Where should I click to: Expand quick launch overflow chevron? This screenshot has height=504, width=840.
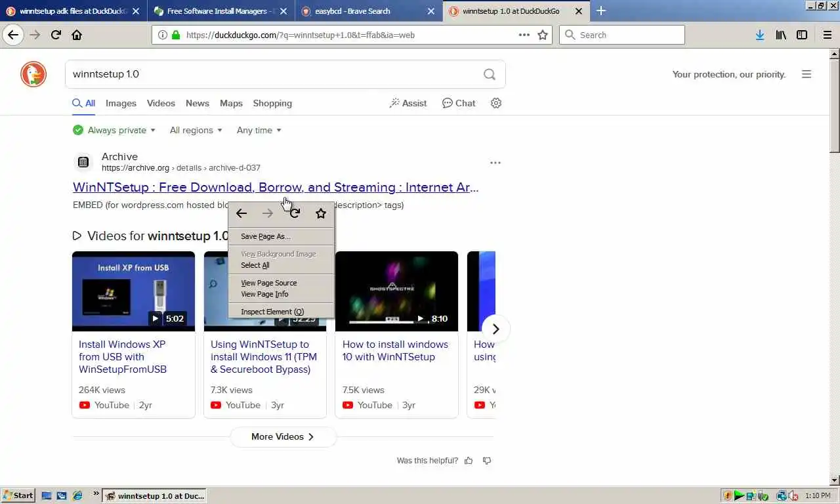coord(96,493)
